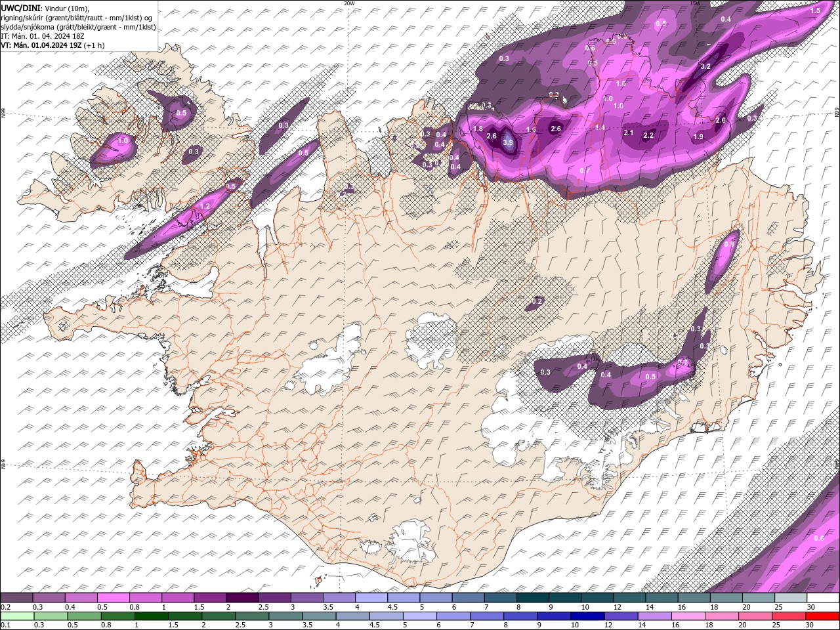Click the 3.2 snowfall value label
The width and height of the screenshot is (840, 630).
tap(706, 66)
